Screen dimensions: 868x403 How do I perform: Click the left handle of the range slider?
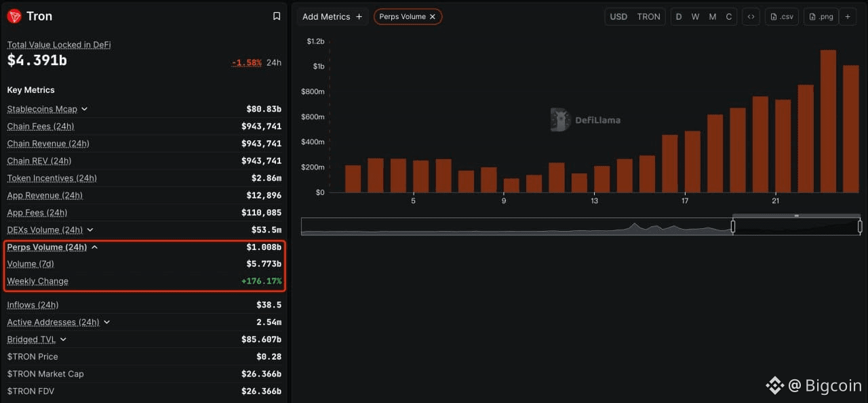pyautogui.click(x=732, y=226)
